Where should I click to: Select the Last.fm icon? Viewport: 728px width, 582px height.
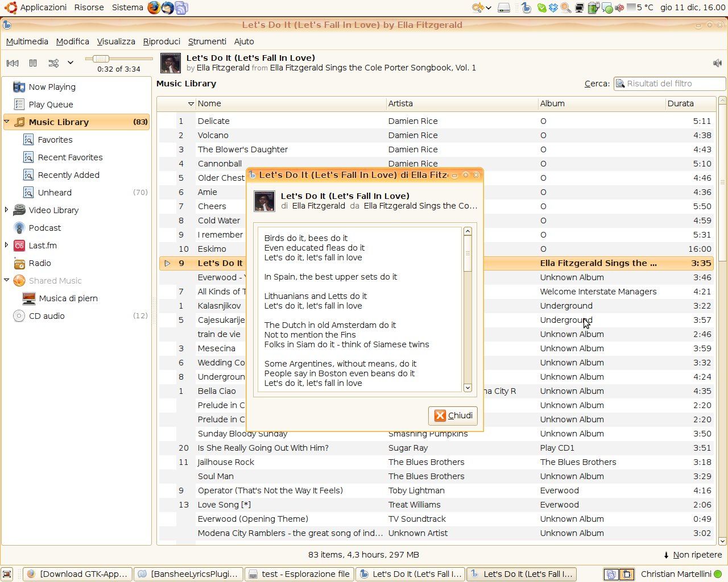click(19, 246)
